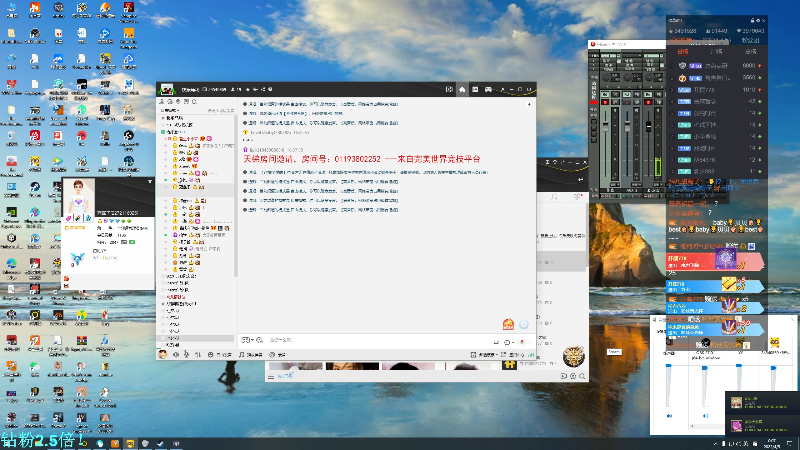800x450 pixels.
Task: Open the sidebar dropdown below the toolbar icons
Action: (x=170, y=110)
